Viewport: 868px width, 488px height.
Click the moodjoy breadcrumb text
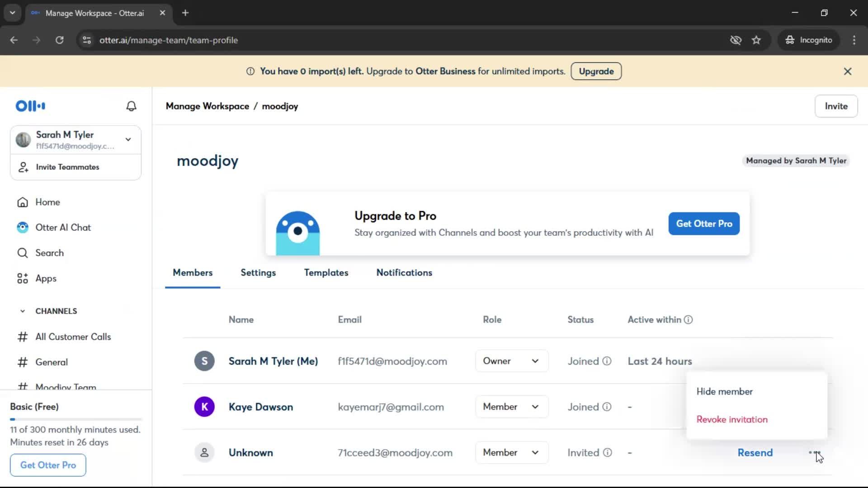280,106
